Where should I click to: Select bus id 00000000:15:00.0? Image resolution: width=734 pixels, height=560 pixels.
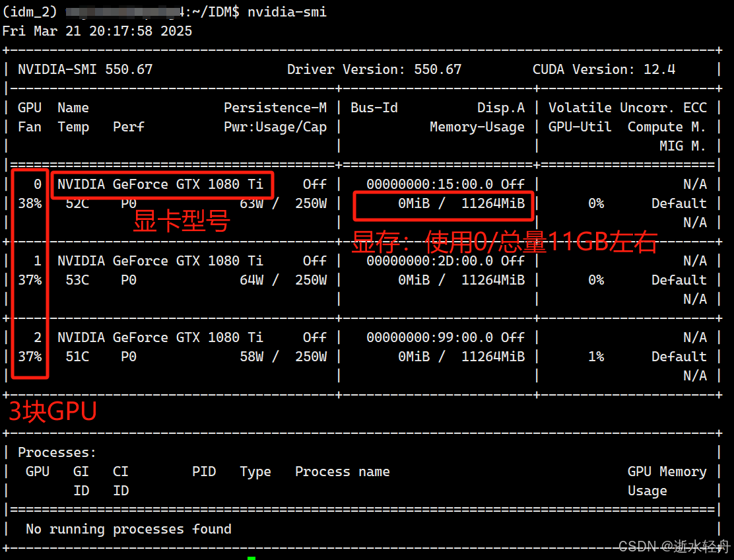430,184
